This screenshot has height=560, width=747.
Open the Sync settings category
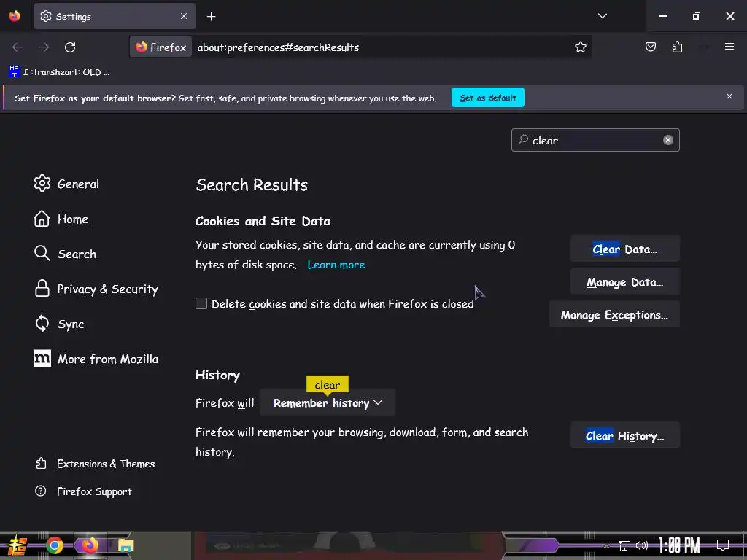pyautogui.click(x=59, y=324)
